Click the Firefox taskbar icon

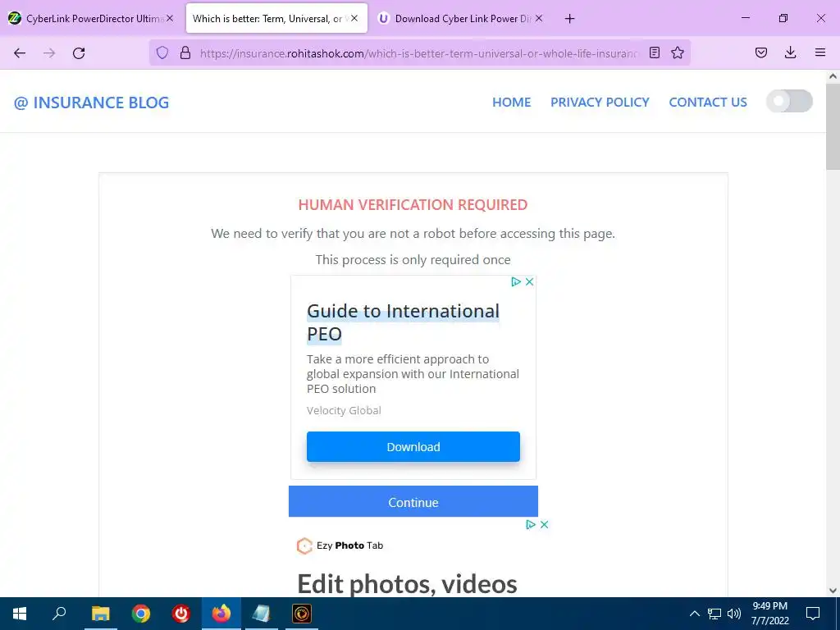pos(221,614)
